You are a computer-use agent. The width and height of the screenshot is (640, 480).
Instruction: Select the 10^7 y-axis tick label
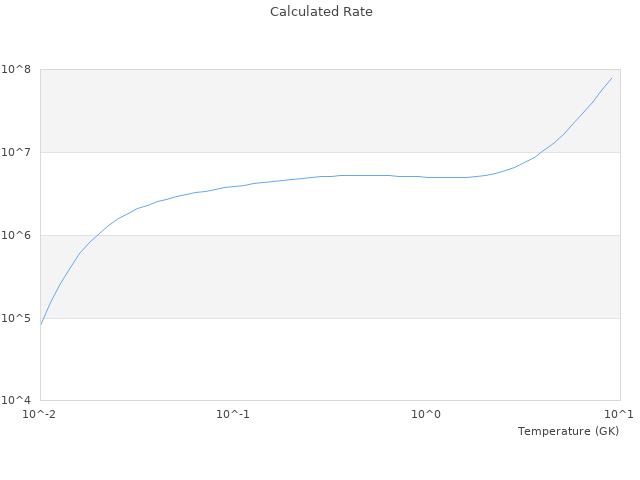coord(20,152)
